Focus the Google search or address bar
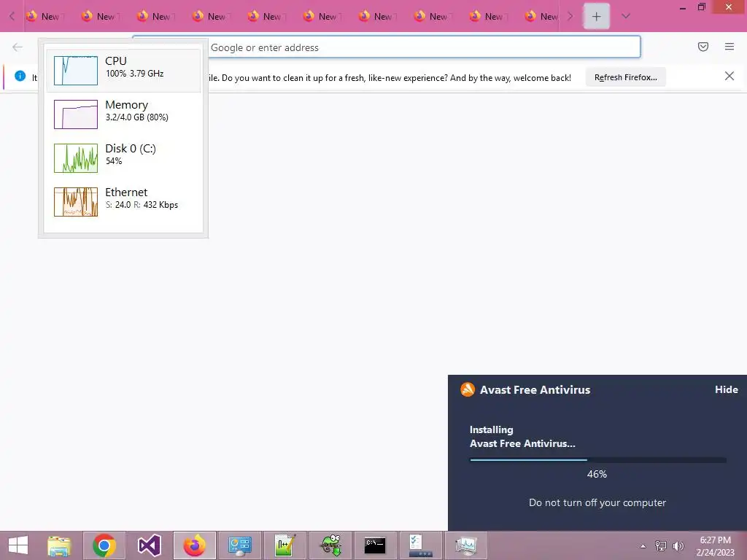 [x=386, y=47]
